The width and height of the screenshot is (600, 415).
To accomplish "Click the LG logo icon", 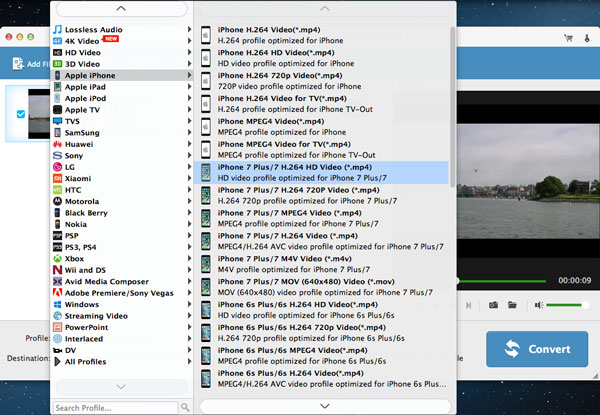I will [57, 167].
